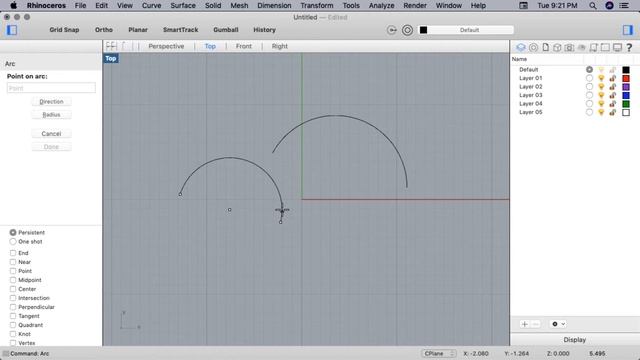
Task: Click the four-viewport layout icon
Action: (x=111, y=46)
